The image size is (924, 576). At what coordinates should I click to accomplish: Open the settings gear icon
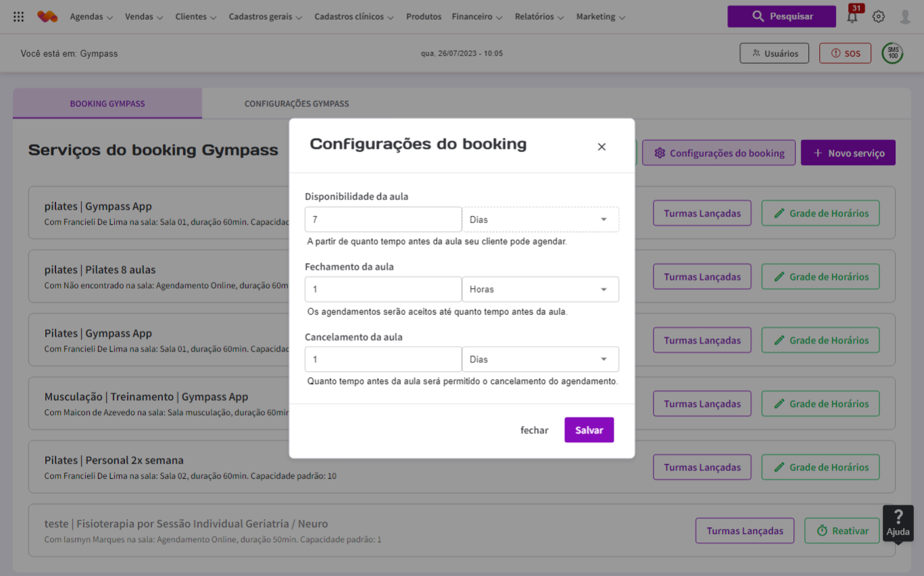coord(878,17)
